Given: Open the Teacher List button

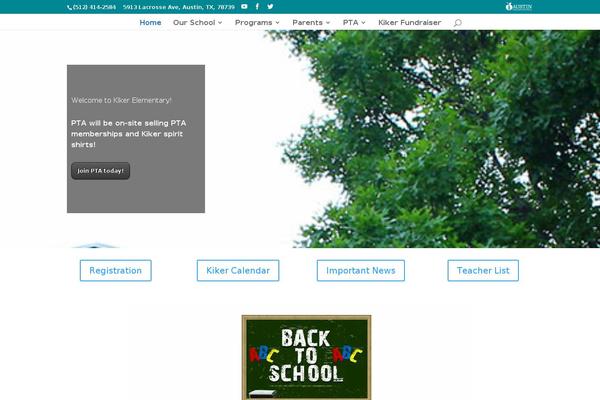Looking at the screenshot, I should (x=483, y=271).
